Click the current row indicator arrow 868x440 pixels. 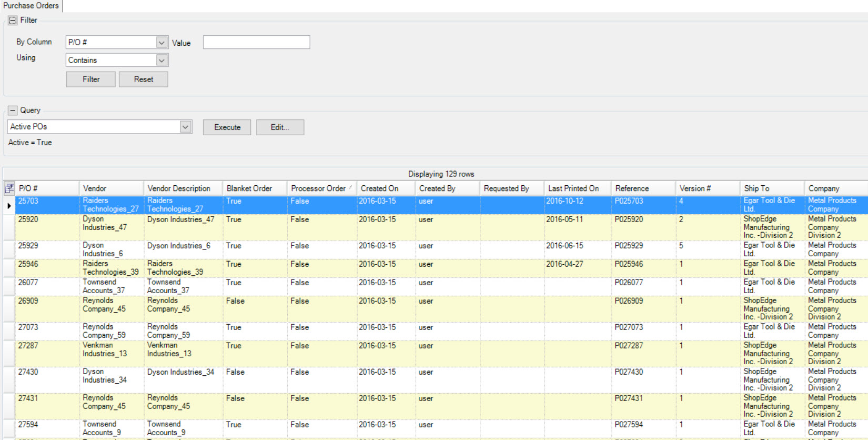9,206
